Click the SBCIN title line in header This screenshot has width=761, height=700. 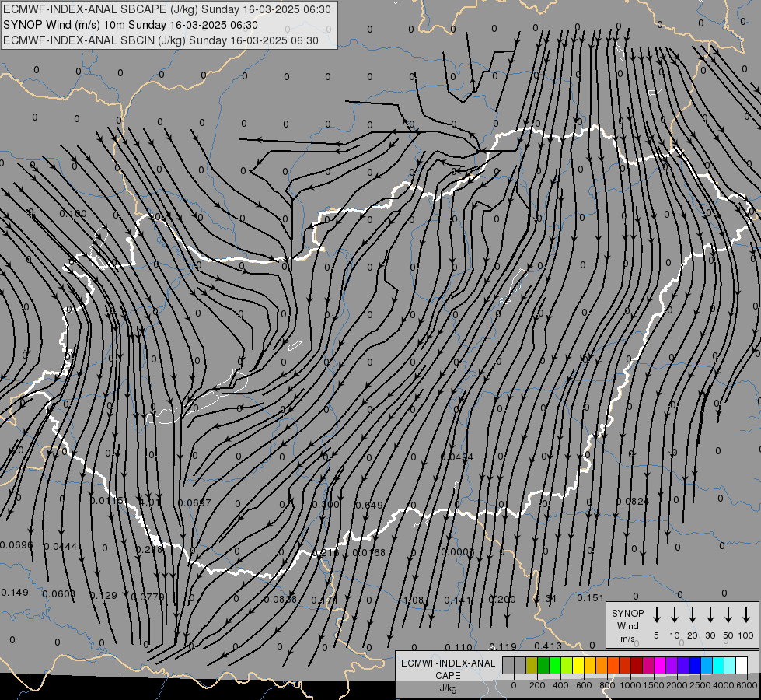click(x=161, y=40)
